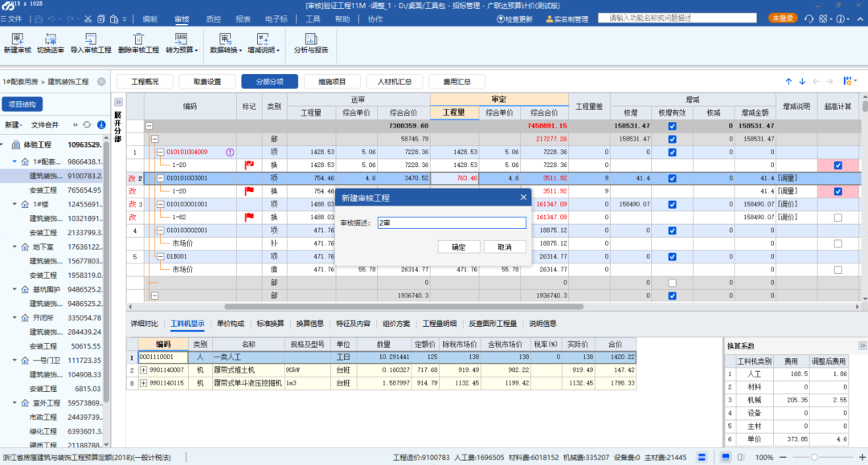Viewport: 868px width, 465px height.
Task: Toggle the 核增有效 checkbox on the top summary row
Action: [x=672, y=126]
